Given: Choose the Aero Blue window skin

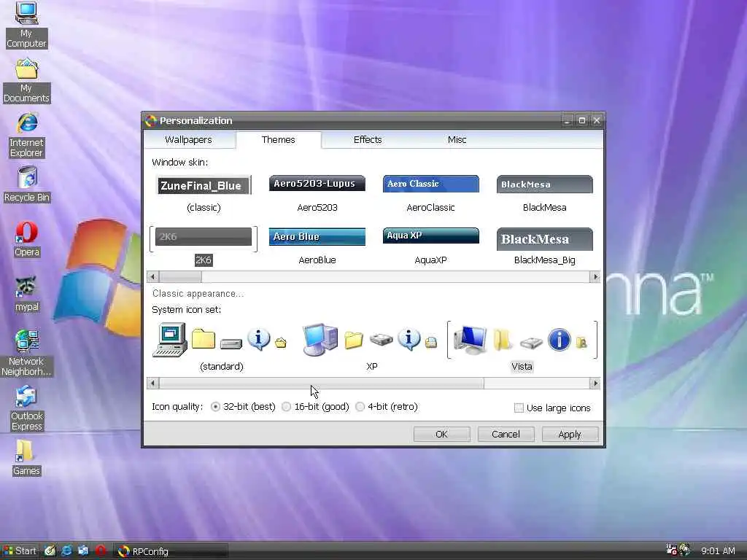Looking at the screenshot, I should (317, 246).
